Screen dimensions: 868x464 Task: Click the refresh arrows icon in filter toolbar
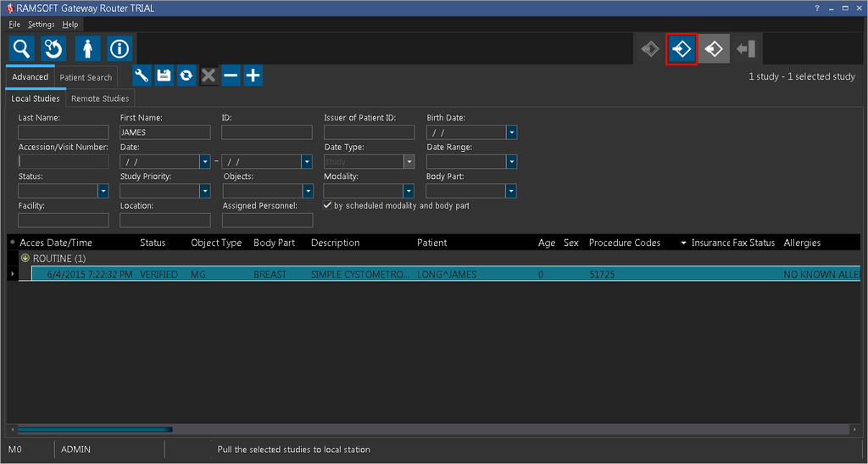coord(186,75)
